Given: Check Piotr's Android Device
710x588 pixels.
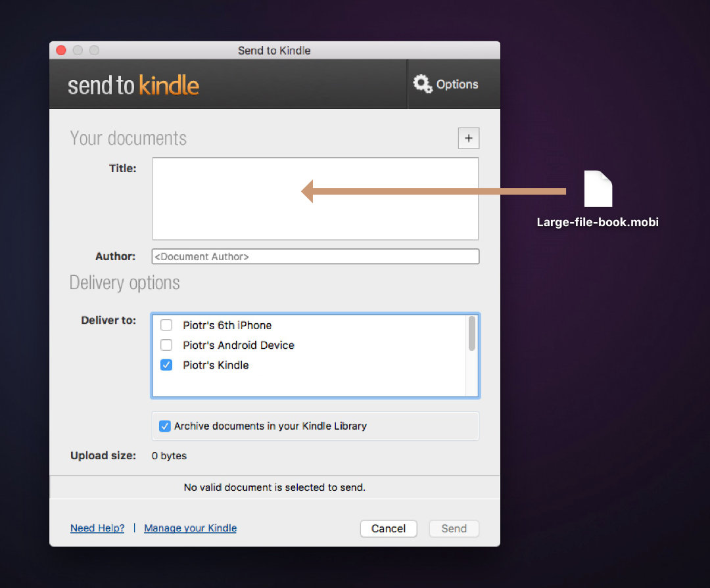Looking at the screenshot, I should 166,344.
